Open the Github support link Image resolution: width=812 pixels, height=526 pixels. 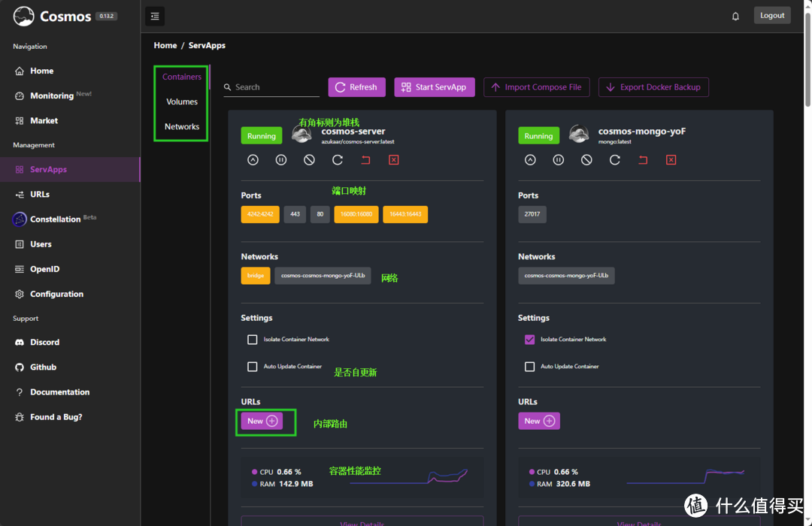tap(70, 367)
